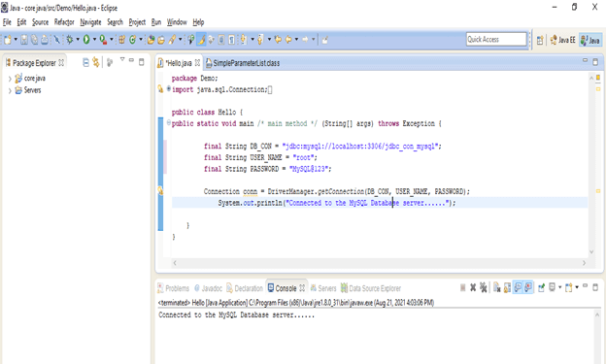Open the Run dropdown arrow

coord(94,40)
